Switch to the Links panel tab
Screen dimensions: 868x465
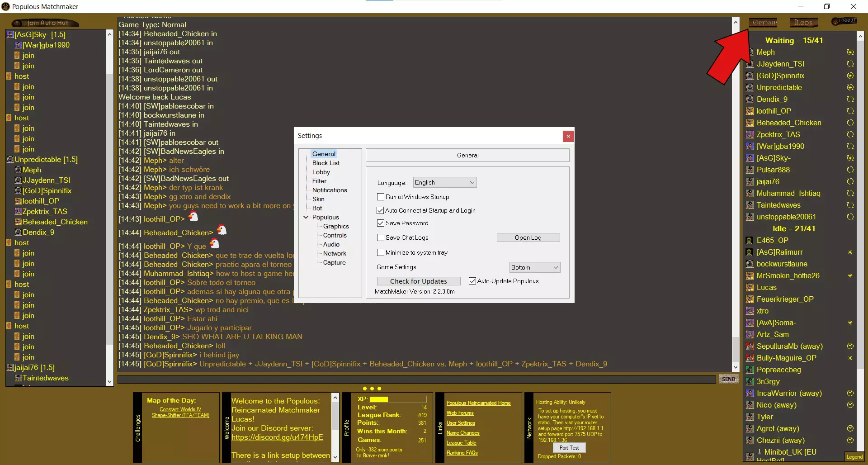tap(440, 427)
